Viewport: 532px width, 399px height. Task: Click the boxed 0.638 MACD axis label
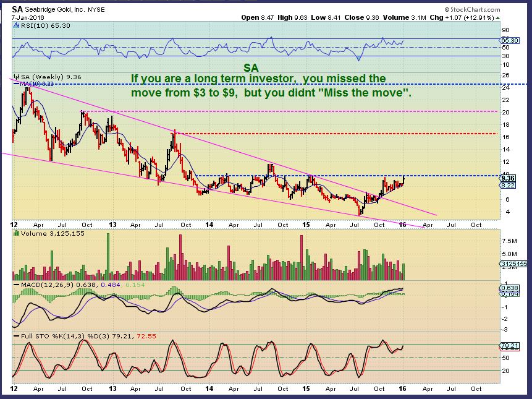point(510,288)
